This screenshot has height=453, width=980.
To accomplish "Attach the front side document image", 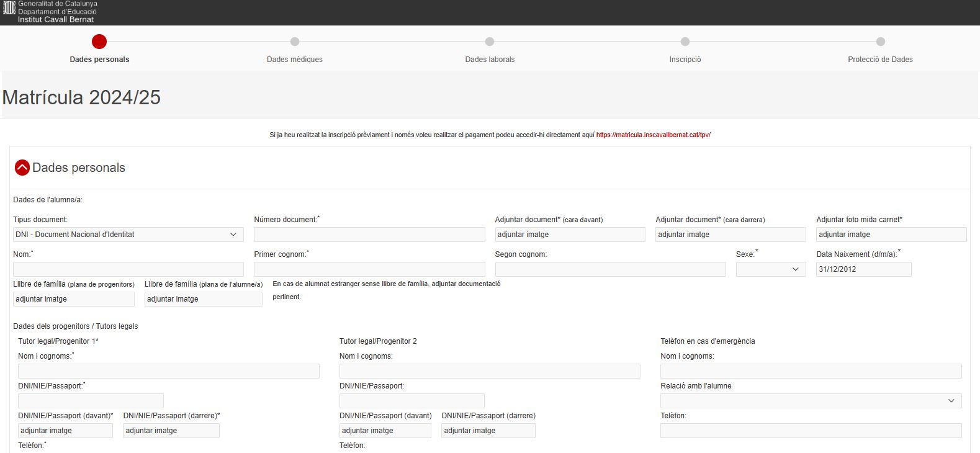I will pos(570,235).
